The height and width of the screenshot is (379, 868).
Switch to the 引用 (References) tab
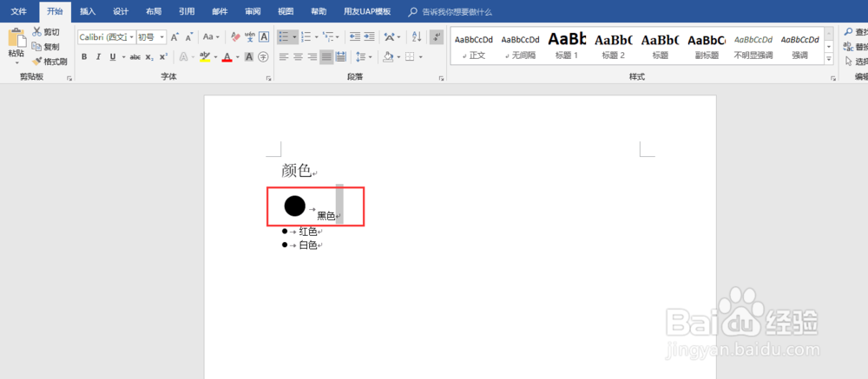[x=187, y=11]
